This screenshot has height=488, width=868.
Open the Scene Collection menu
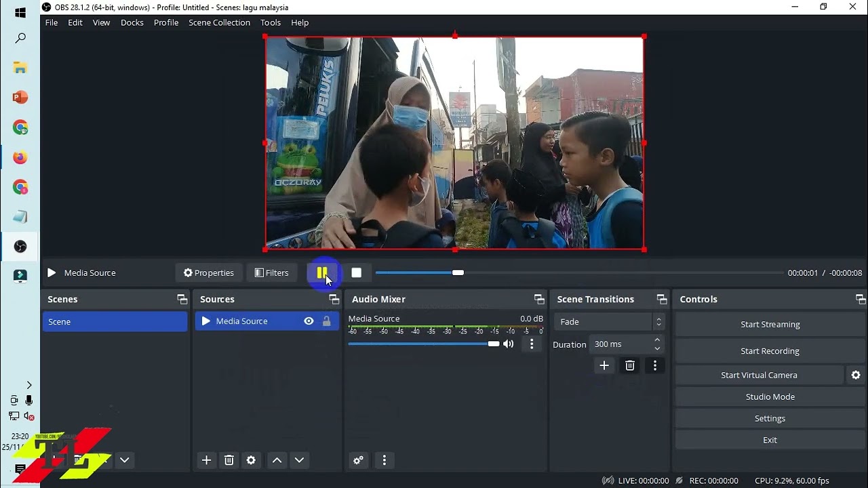[x=219, y=22]
